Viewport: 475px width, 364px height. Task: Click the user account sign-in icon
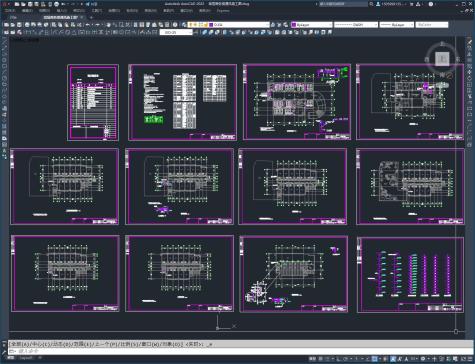click(378, 4)
